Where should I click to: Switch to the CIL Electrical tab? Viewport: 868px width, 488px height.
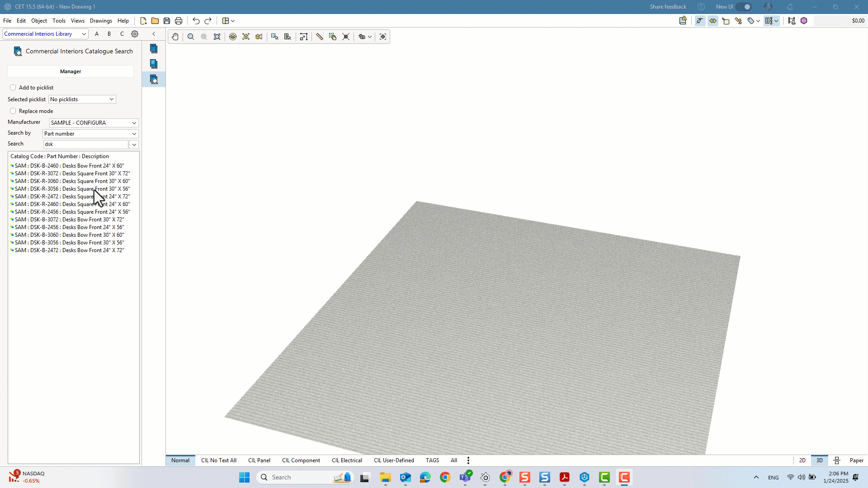(x=347, y=460)
